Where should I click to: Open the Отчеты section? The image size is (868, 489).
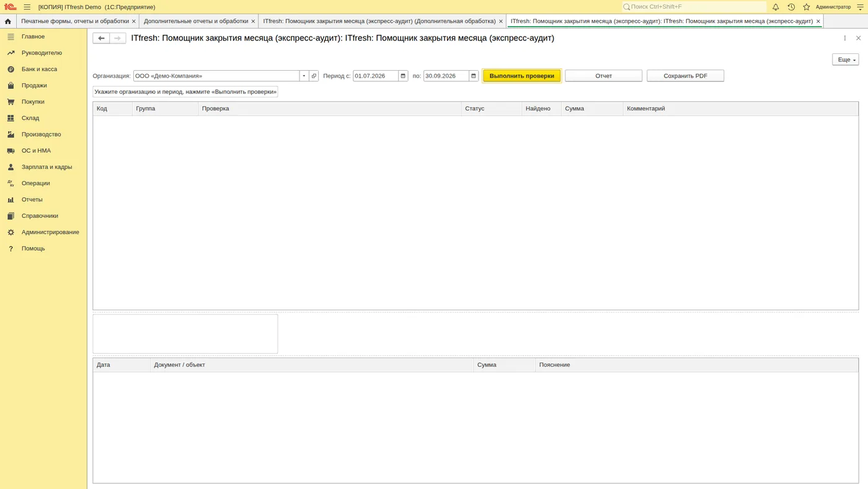(32, 199)
